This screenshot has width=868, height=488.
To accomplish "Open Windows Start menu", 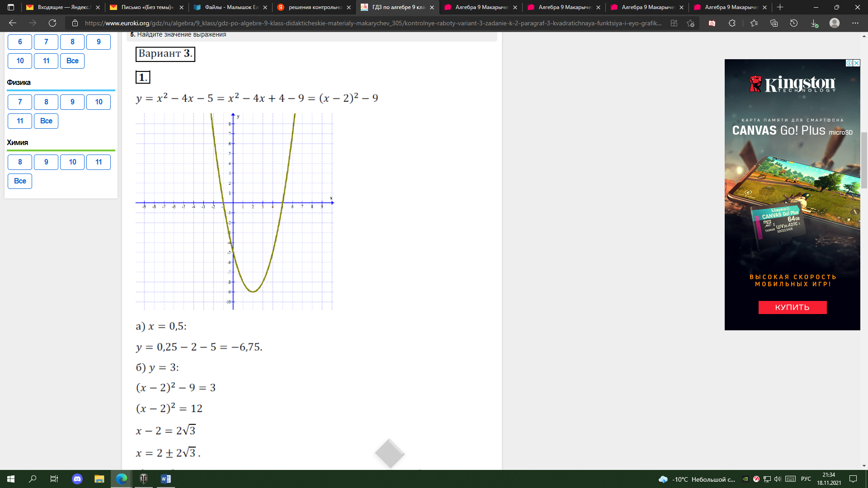I will 11,479.
